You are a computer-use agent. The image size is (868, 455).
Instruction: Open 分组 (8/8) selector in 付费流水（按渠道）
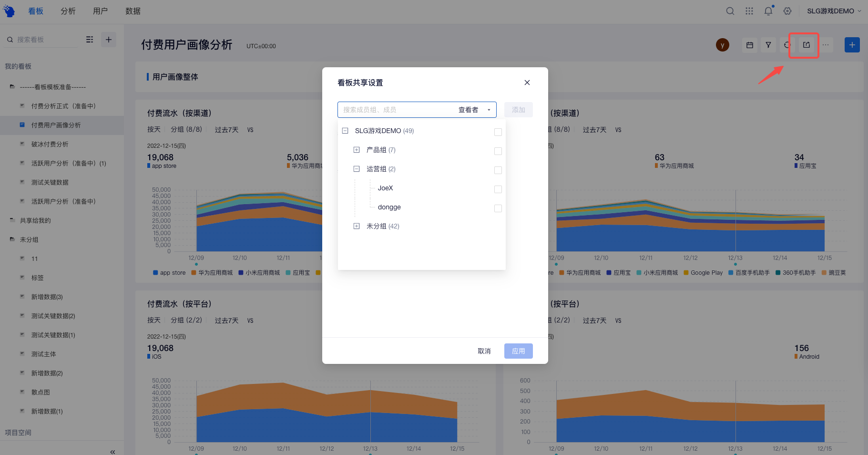(186, 129)
